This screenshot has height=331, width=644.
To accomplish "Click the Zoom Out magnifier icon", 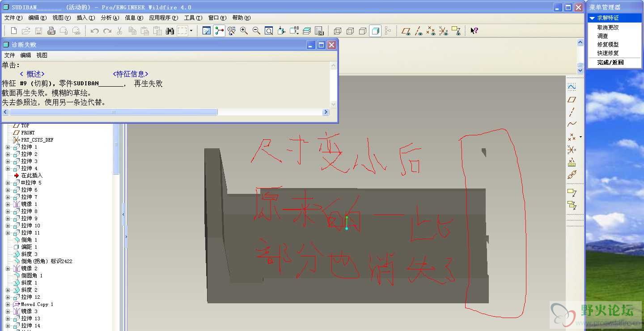I will coord(256,31).
